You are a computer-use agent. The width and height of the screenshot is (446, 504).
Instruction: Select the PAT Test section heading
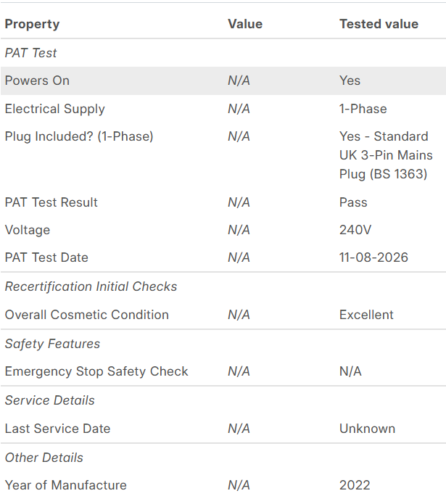(31, 53)
